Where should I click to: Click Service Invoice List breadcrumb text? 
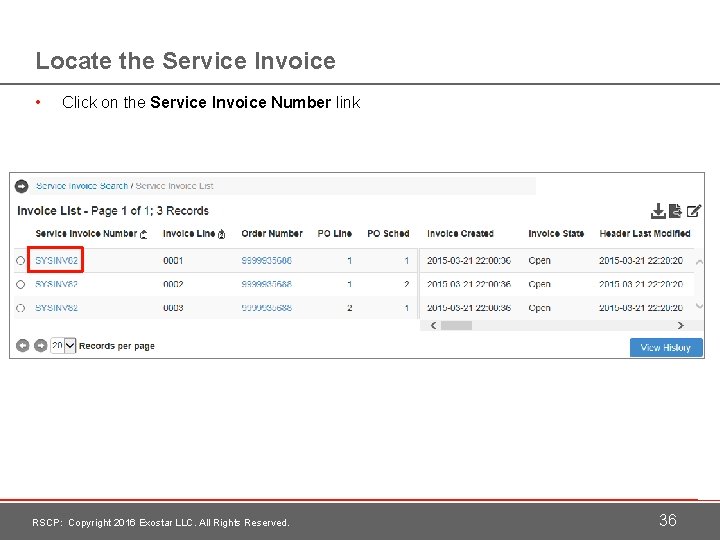tap(174, 186)
